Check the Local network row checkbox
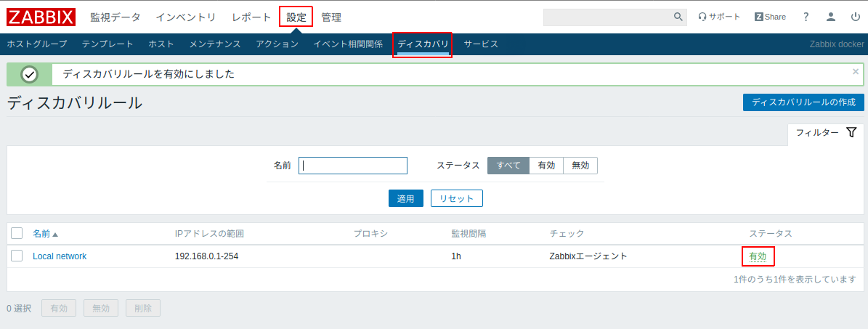 pos(17,256)
